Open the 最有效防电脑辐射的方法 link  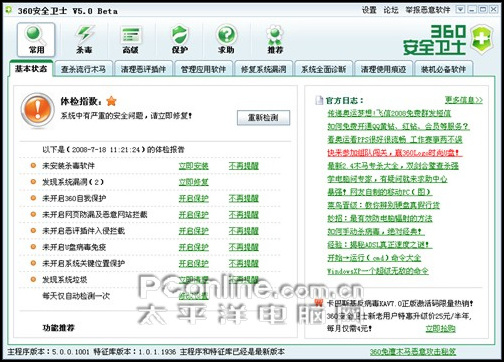pos(380,218)
